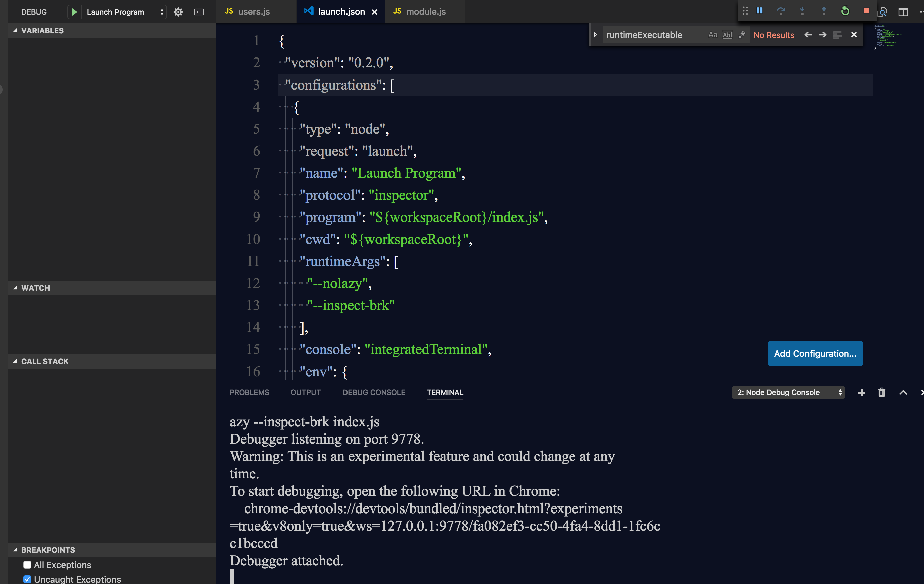Click the chrome-devtools URL in the terminal

point(445,525)
